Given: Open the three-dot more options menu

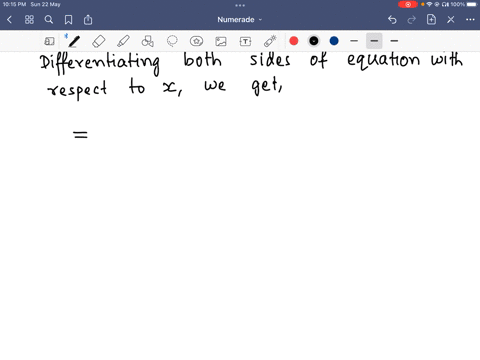Looking at the screenshot, I should tap(470, 20).
